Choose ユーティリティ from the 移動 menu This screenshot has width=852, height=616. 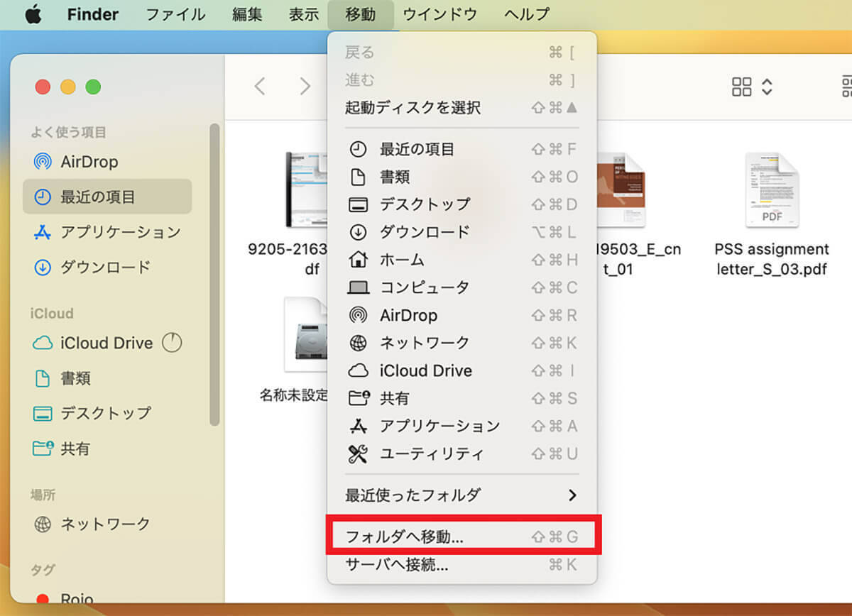pyautogui.click(x=431, y=454)
